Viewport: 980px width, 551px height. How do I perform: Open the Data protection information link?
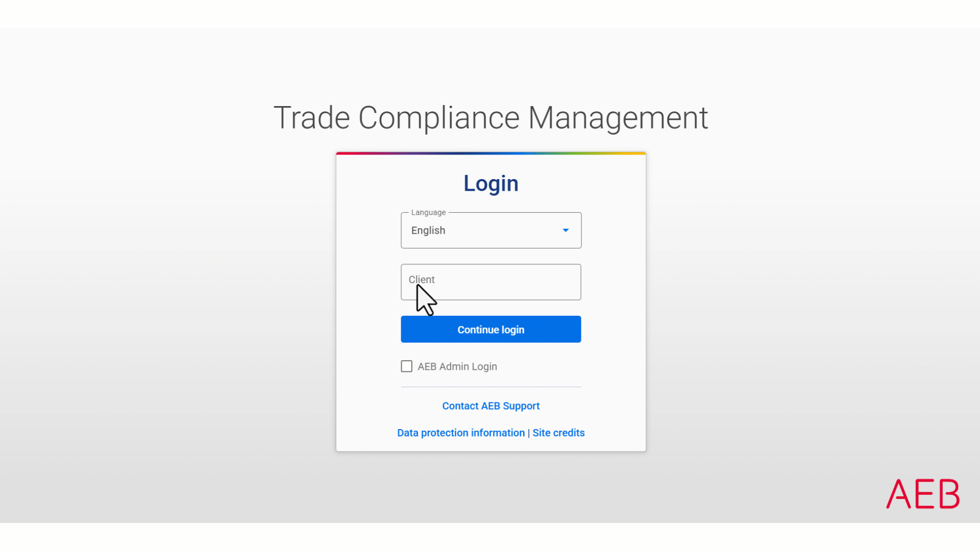pos(460,433)
